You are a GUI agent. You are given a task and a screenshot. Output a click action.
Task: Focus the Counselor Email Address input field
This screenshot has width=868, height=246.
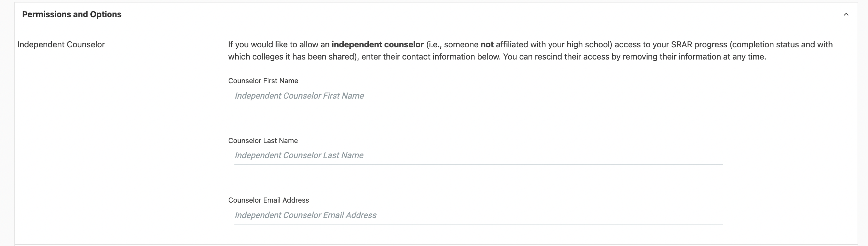pos(478,215)
